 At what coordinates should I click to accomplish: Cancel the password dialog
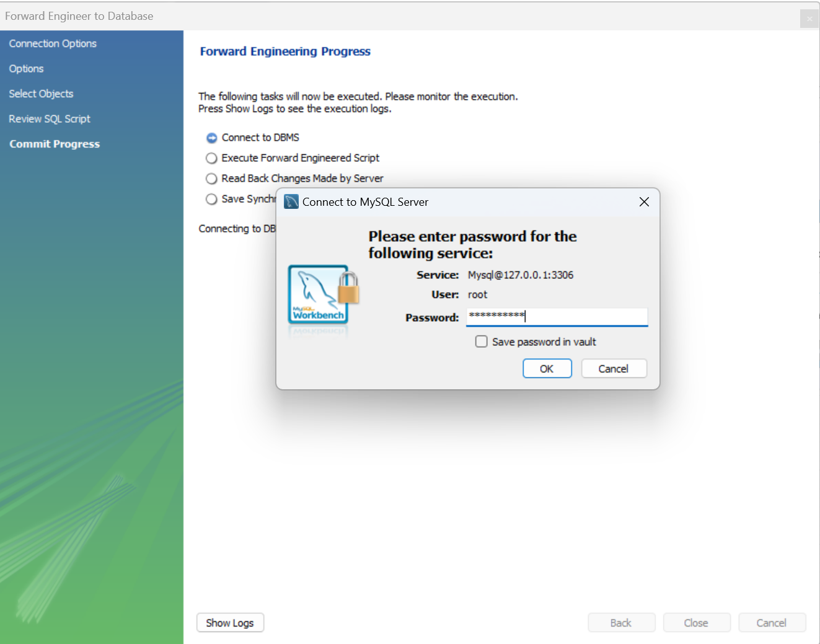coord(614,369)
